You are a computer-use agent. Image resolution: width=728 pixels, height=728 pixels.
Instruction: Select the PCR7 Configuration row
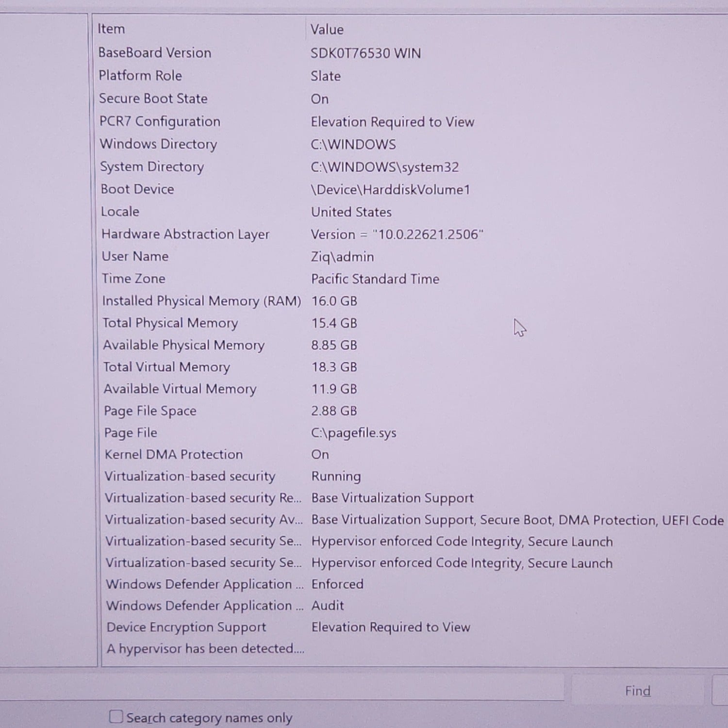(x=160, y=121)
